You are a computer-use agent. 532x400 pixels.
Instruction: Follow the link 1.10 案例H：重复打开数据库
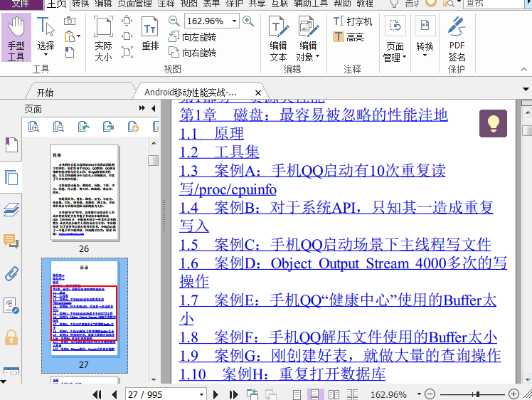point(282,374)
